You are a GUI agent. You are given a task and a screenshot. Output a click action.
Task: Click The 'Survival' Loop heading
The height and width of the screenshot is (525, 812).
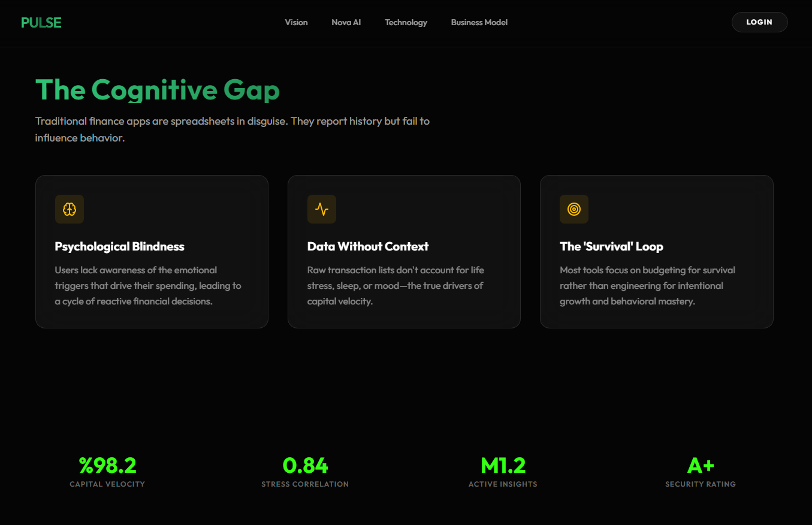point(611,246)
